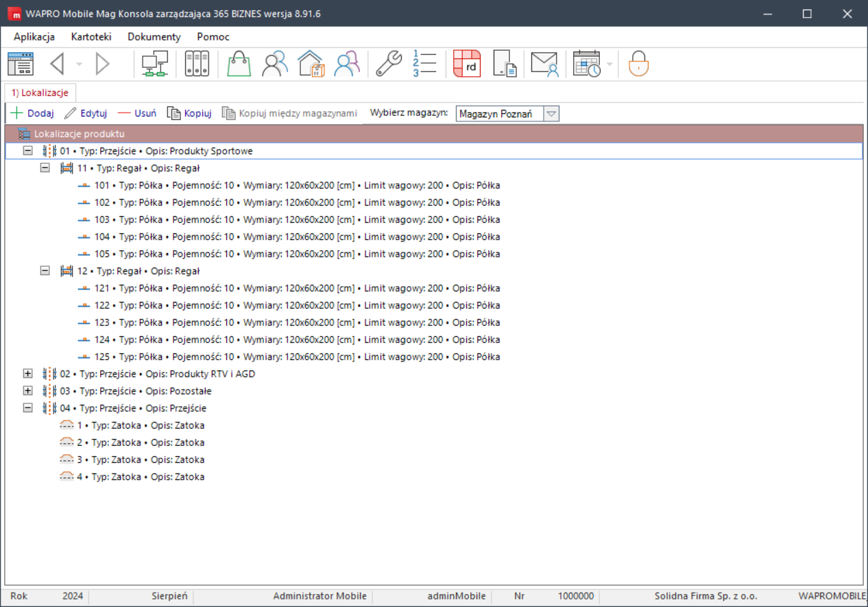The height and width of the screenshot is (607, 868).
Task: Open the two-person contractors icon
Action: tap(275, 64)
